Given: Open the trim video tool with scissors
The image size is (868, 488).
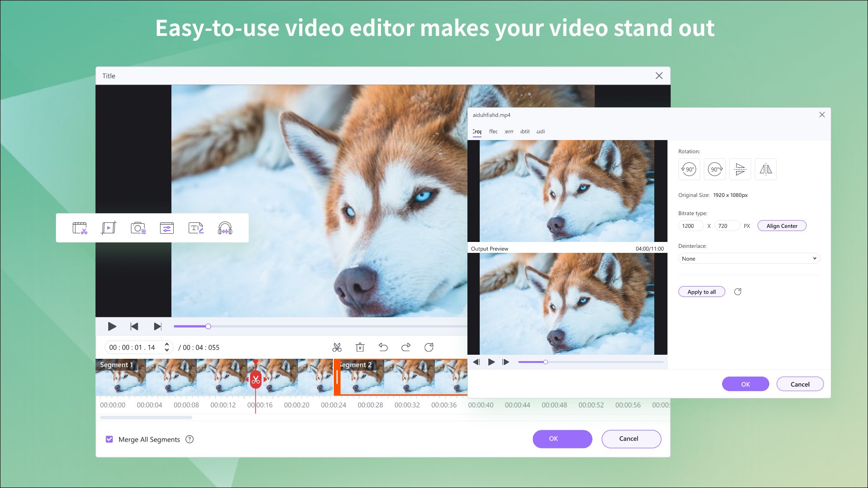Looking at the screenshot, I should (80, 228).
